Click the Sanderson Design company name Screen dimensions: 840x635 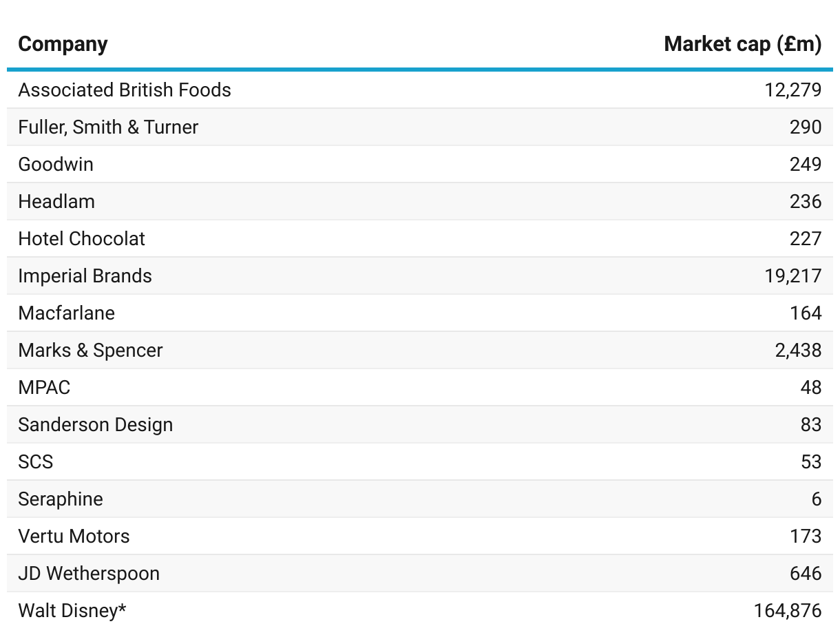(96, 424)
